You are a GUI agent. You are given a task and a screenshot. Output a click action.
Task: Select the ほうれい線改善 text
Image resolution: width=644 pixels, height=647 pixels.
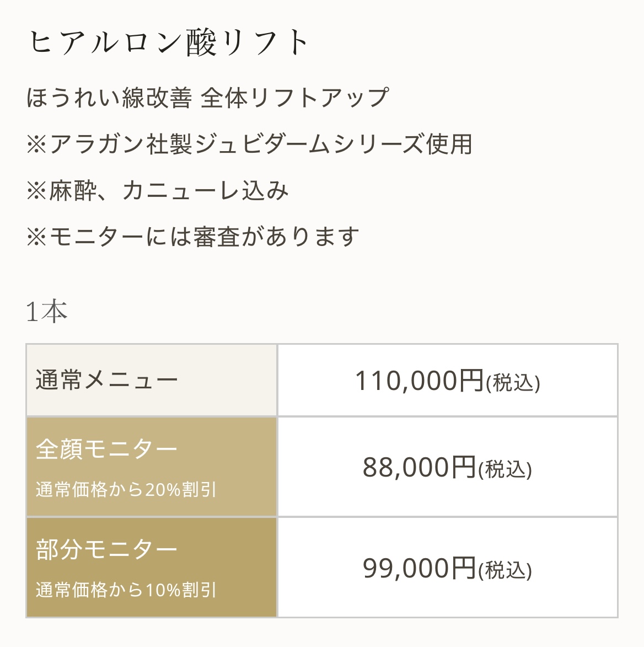(109, 98)
